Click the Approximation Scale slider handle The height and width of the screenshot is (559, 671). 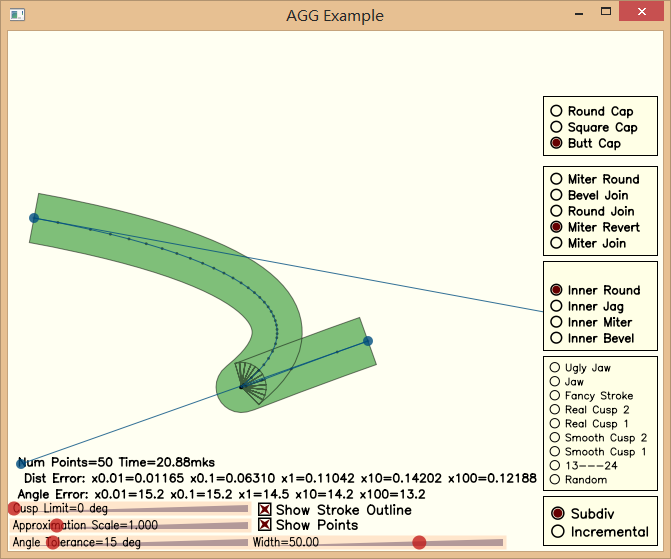pos(57,525)
